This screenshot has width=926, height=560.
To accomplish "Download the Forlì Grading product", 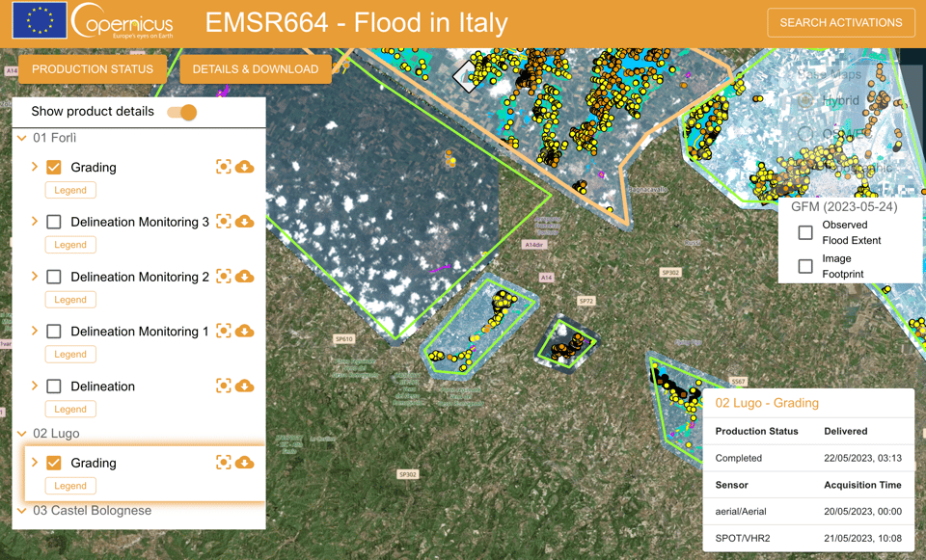I will pyautogui.click(x=245, y=167).
